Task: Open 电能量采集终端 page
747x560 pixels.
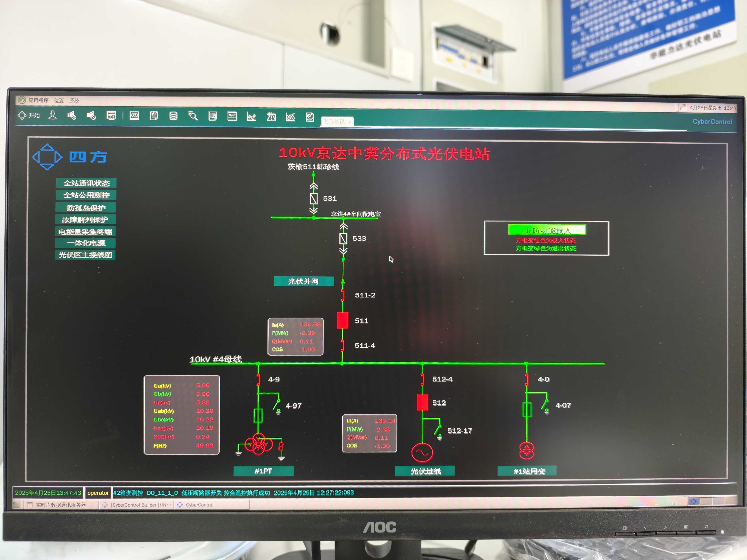Action: [x=85, y=232]
